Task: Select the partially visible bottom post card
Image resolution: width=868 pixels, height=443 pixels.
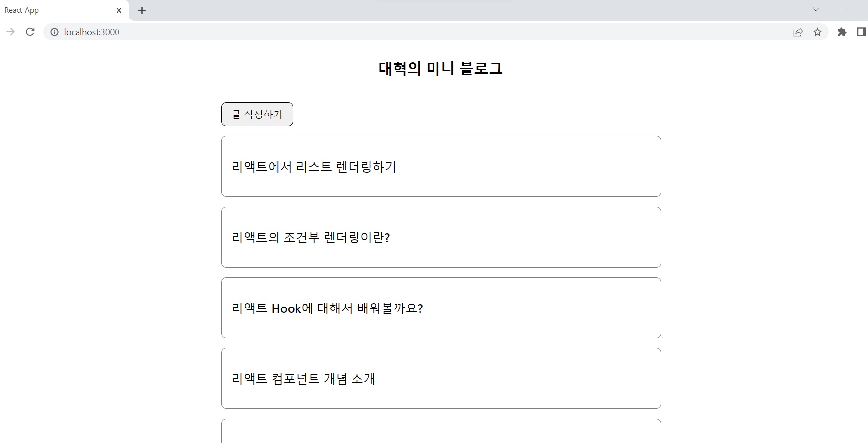Action: pyautogui.click(x=441, y=431)
